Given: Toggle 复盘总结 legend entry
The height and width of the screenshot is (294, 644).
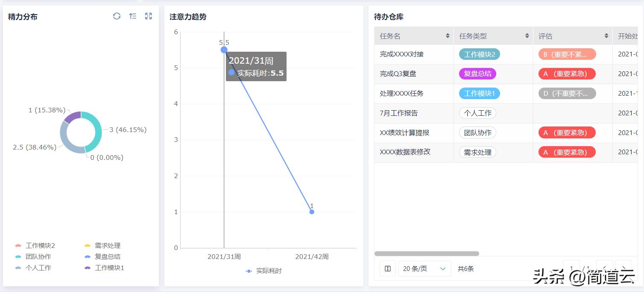Looking at the screenshot, I should [x=102, y=257].
